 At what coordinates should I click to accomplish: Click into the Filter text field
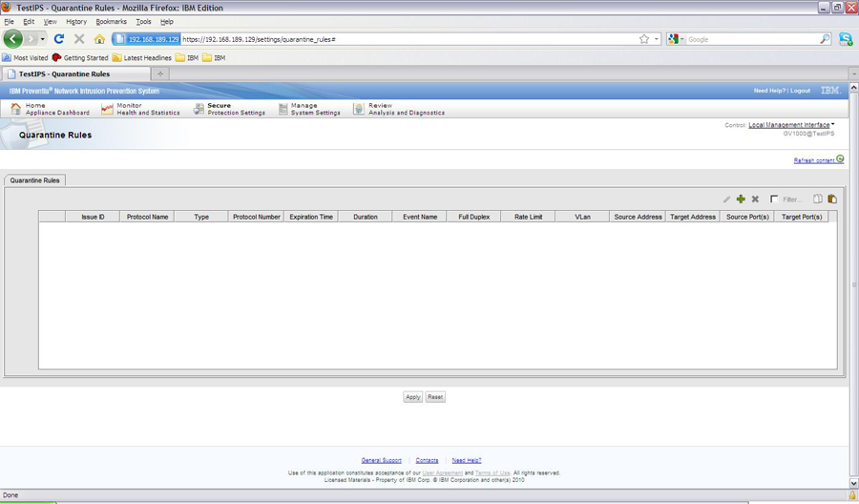(x=793, y=199)
